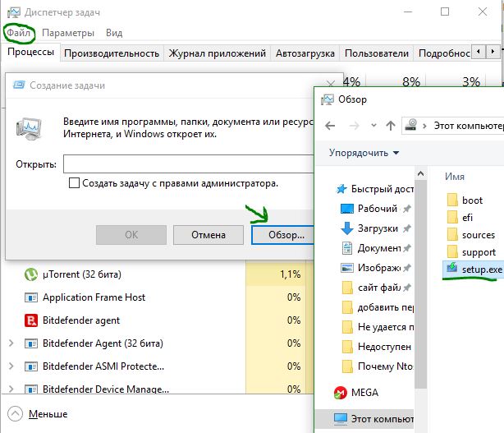Expand Bitdefender Device Management process row

pos(11,389)
